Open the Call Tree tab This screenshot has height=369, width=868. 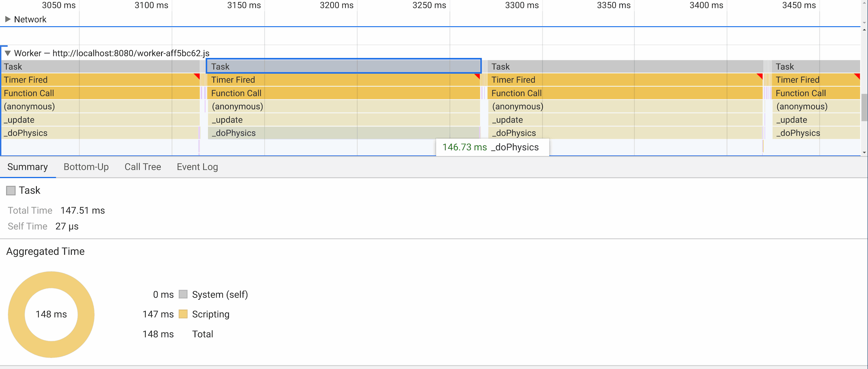click(x=142, y=167)
